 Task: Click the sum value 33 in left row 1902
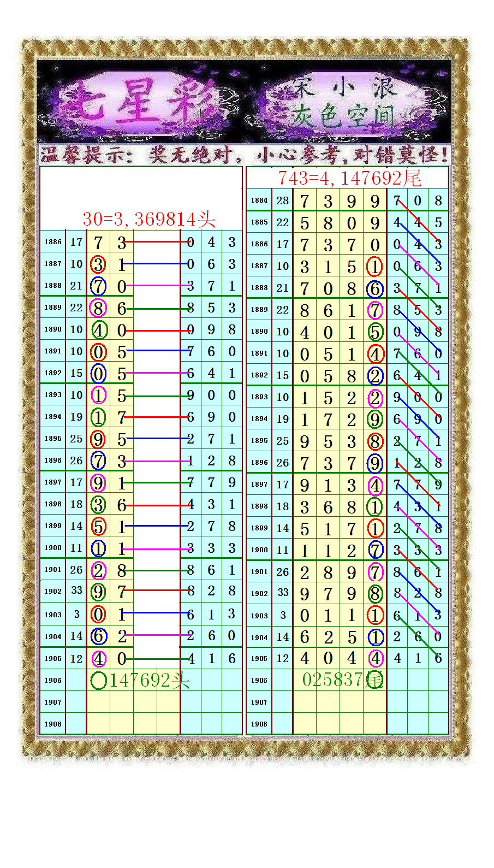pos(76,591)
